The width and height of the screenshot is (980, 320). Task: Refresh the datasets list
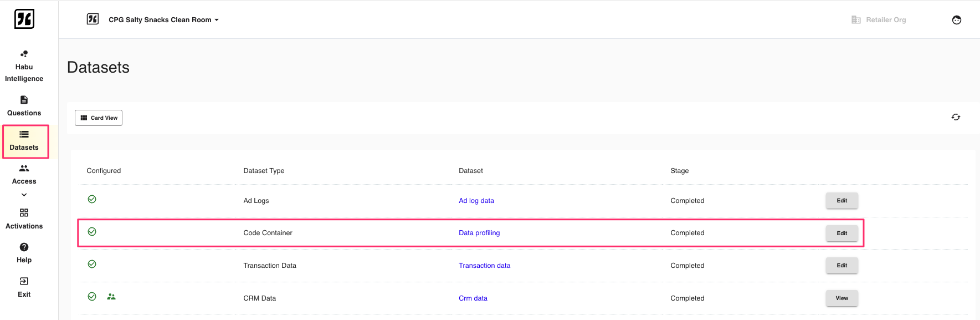click(956, 117)
